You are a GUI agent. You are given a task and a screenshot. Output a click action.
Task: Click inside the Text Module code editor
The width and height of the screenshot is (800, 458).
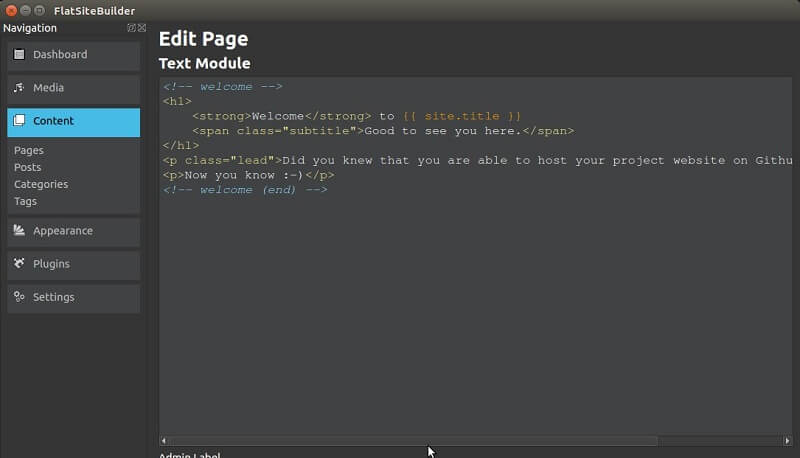tap(476, 257)
